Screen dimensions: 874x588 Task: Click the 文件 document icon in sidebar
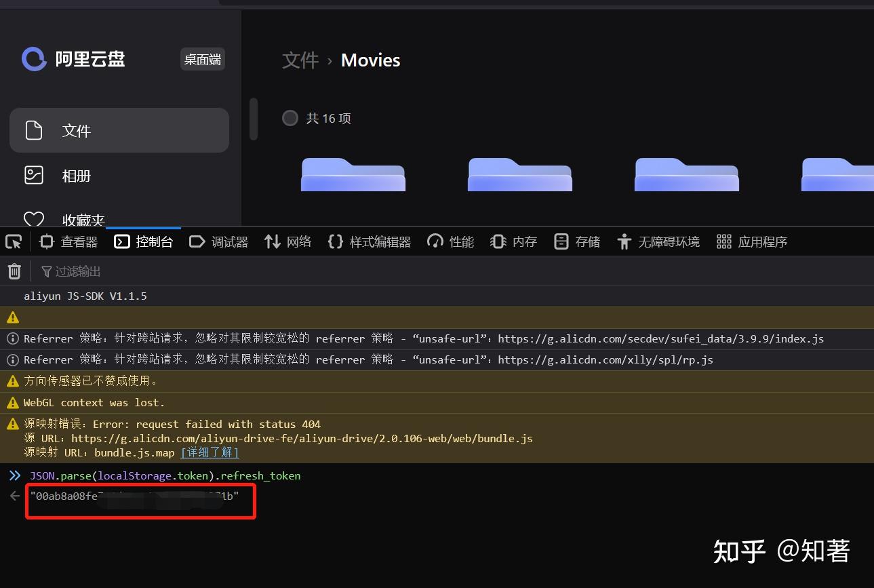pos(34,130)
